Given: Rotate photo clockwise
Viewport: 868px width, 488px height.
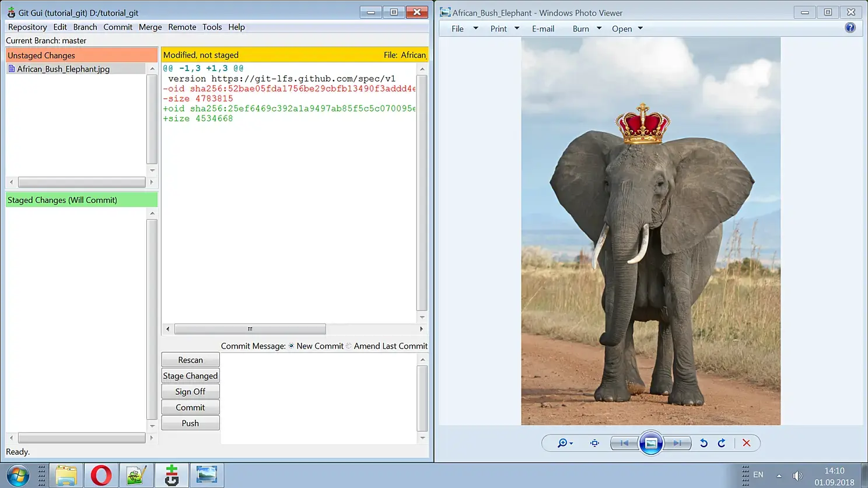Looking at the screenshot, I should click(x=722, y=443).
